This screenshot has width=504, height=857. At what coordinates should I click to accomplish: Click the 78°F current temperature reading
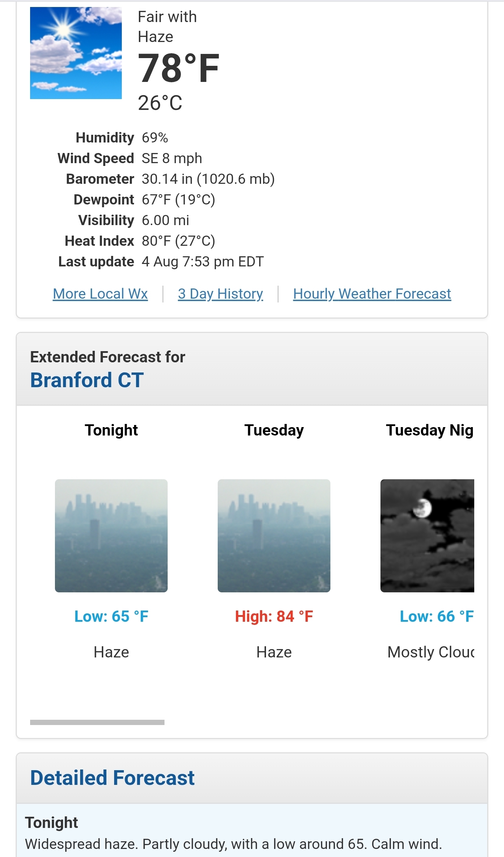pos(178,69)
